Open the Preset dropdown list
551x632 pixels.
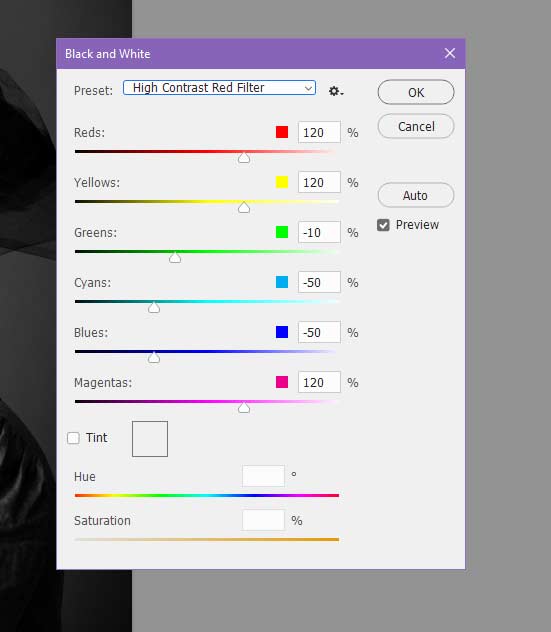click(219, 87)
